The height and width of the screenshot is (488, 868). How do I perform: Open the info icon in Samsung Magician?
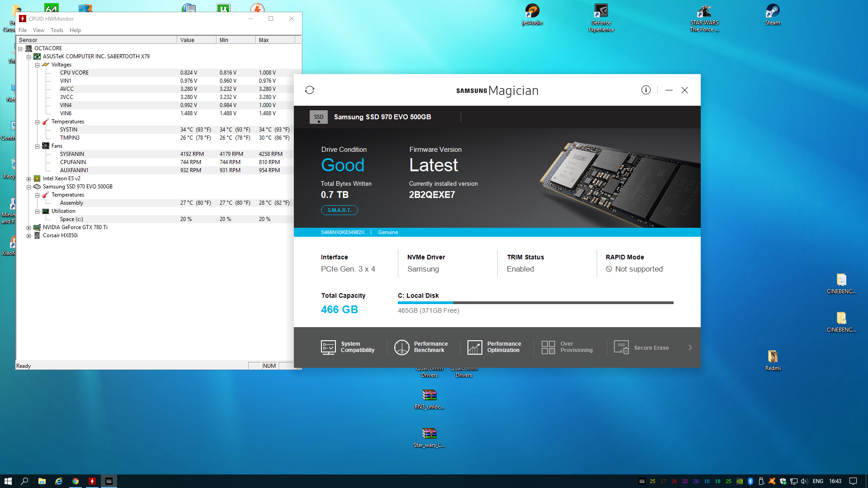646,90
